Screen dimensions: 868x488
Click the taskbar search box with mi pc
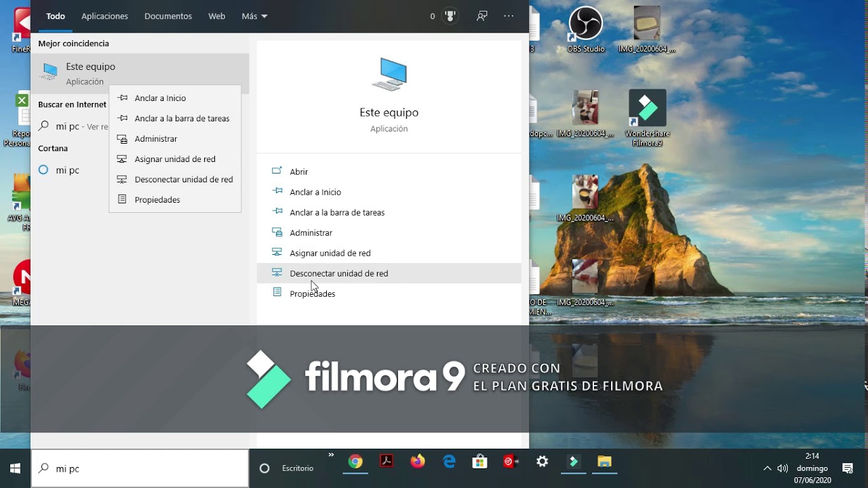(140, 468)
